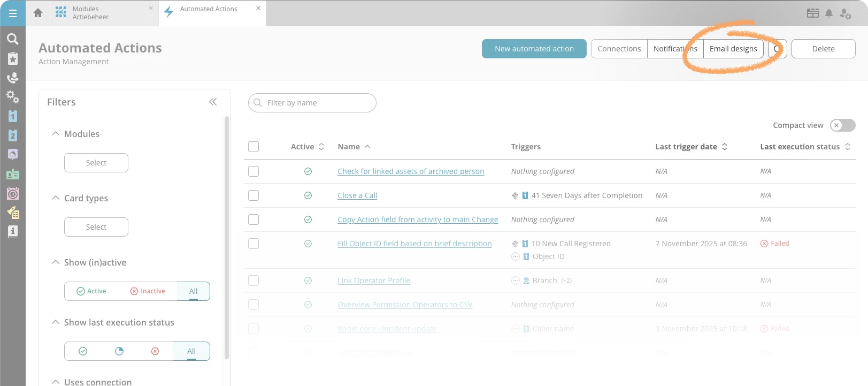Check the Fill Object ID row checkbox
This screenshot has width=868, height=386.
254,244
